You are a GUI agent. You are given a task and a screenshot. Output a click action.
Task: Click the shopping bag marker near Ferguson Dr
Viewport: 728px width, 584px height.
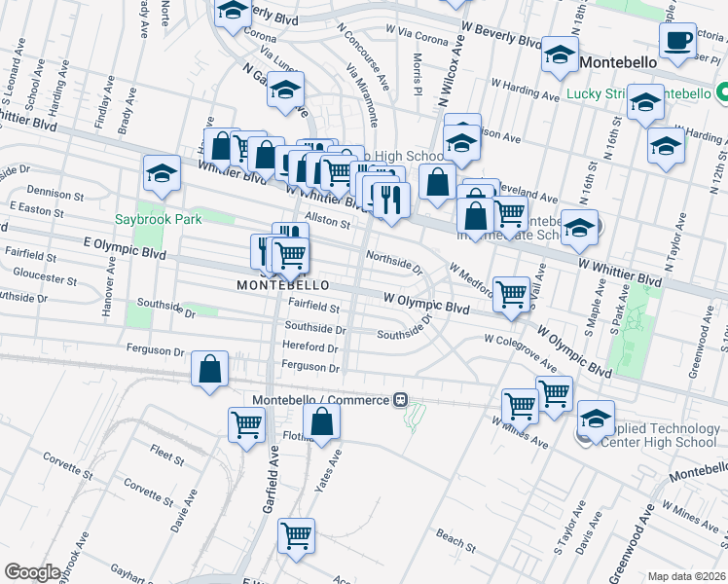click(210, 371)
